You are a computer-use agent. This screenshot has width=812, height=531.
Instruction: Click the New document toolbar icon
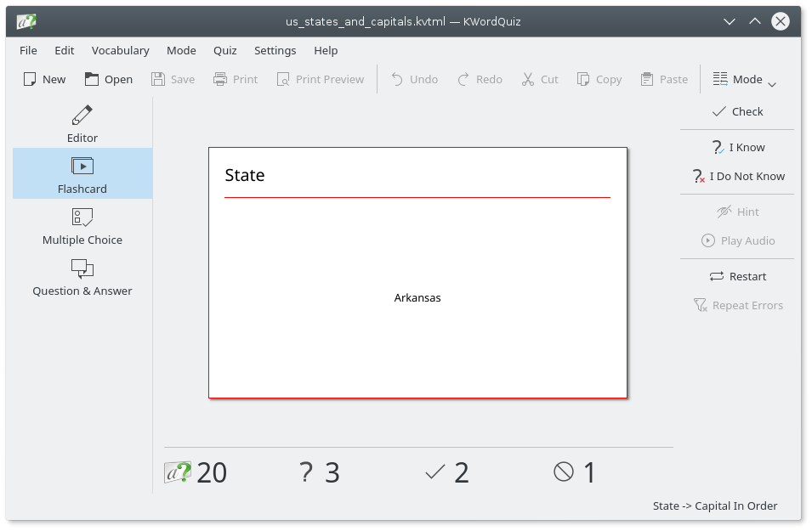(30, 79)
